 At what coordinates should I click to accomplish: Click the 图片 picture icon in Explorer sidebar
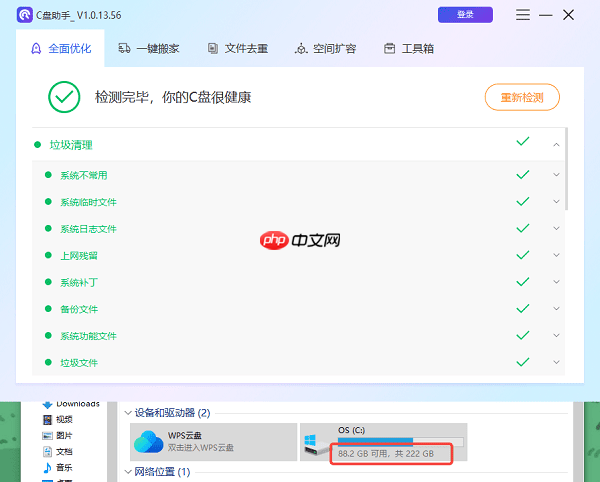click(47, 435)
